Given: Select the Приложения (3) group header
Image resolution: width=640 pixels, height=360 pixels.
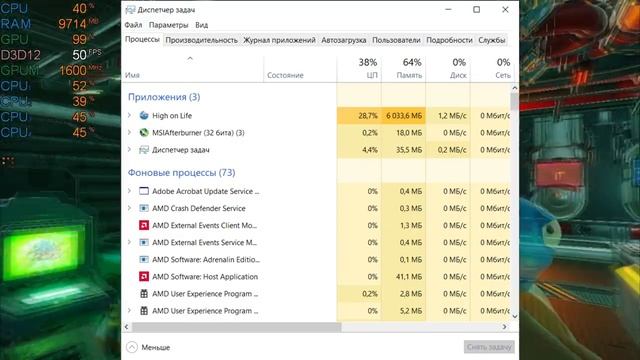Looking at the screenshot, I should click(164, 97).
